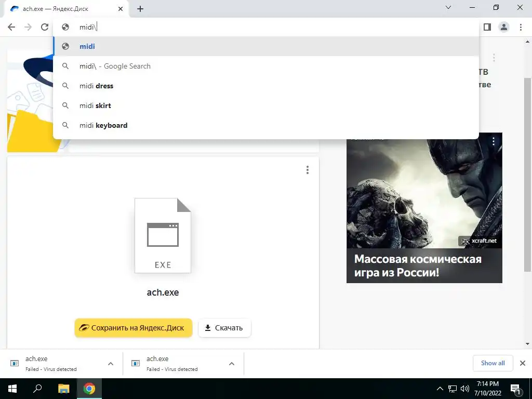Open the notification center icon

[x=515, y=389]
